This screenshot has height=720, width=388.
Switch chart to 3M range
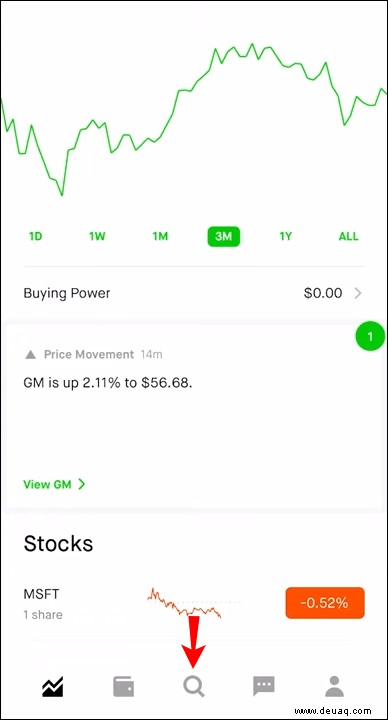pyautogui.click(x=224, y=236)
